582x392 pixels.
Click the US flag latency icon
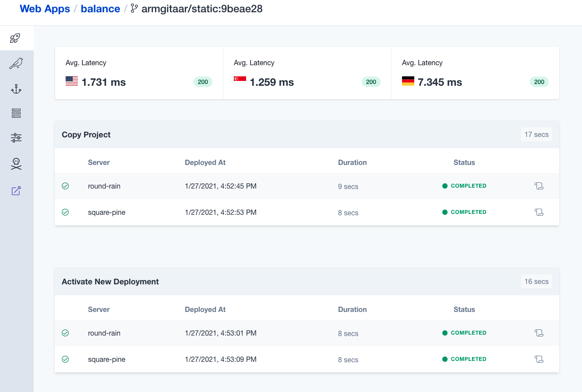pyautogui.click(x=72, y=81)
